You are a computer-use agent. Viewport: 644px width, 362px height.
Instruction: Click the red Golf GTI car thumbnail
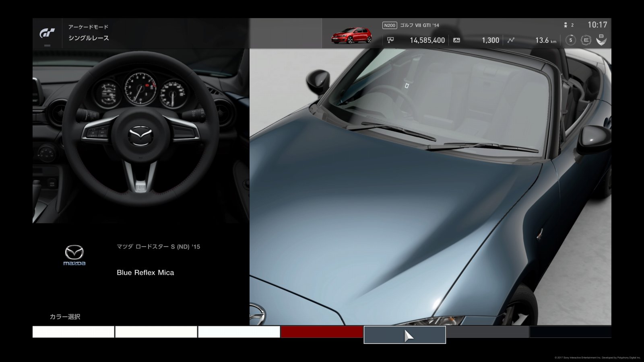coord(352,35)
